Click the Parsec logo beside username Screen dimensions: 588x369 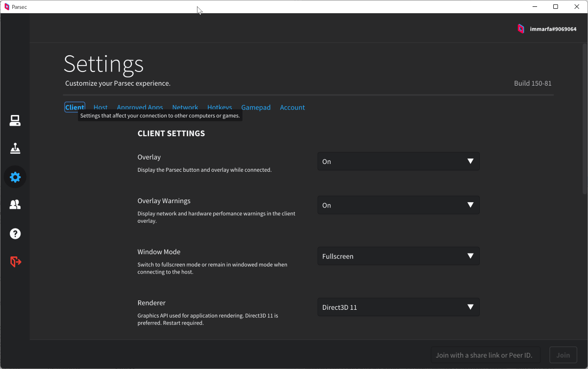click(521, 29)
